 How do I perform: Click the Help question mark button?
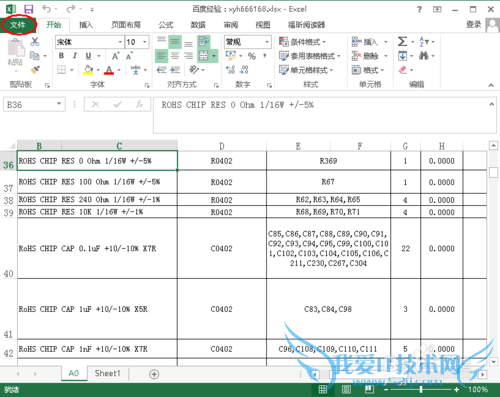coord(419,9)
